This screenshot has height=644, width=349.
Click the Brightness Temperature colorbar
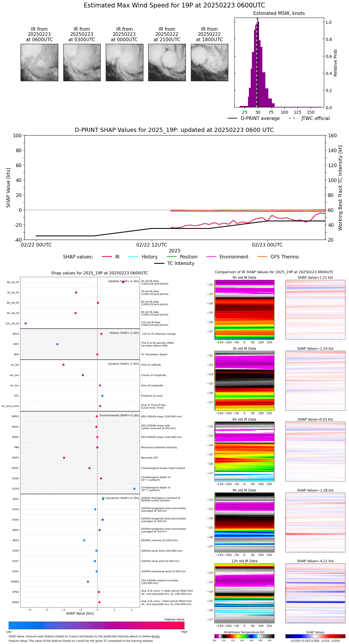point(244,636)
